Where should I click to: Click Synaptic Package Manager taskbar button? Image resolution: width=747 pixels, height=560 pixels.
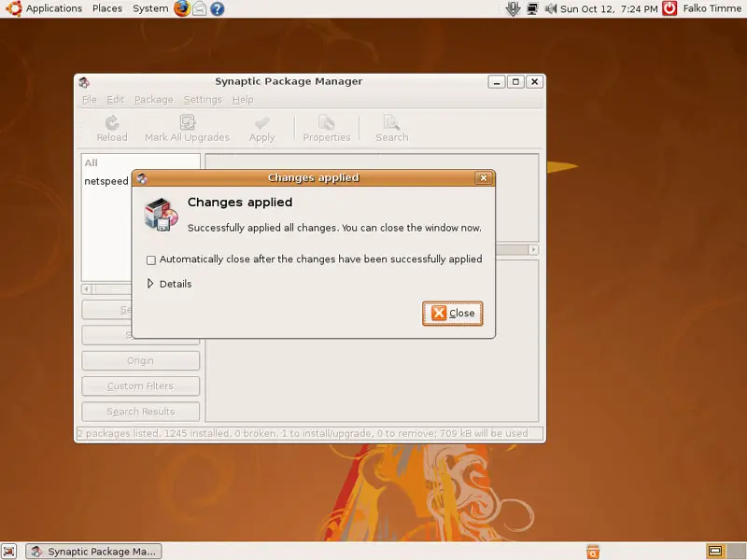click(x=94, y=552)
